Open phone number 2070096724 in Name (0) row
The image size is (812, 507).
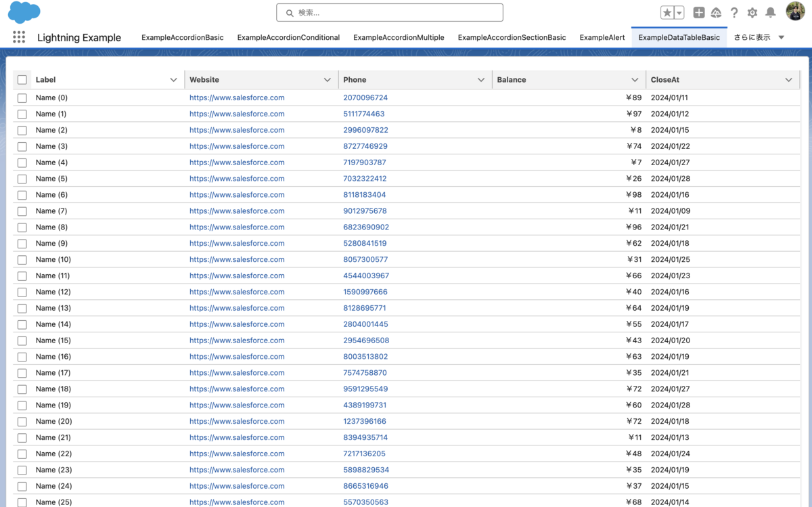(366, 97)
